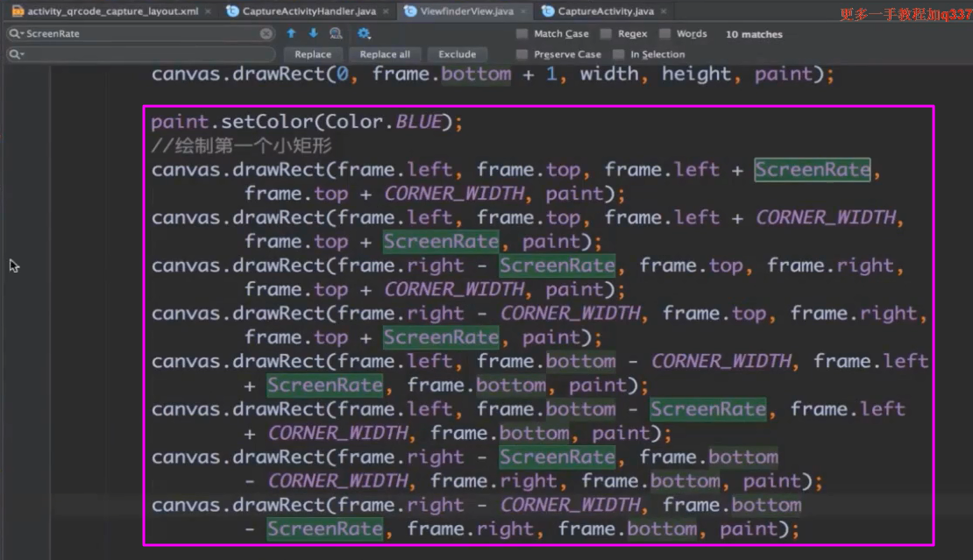Screen dimensions: 973x560
Task: Click the Find All usages icon
Action: [x=336, y=33]
